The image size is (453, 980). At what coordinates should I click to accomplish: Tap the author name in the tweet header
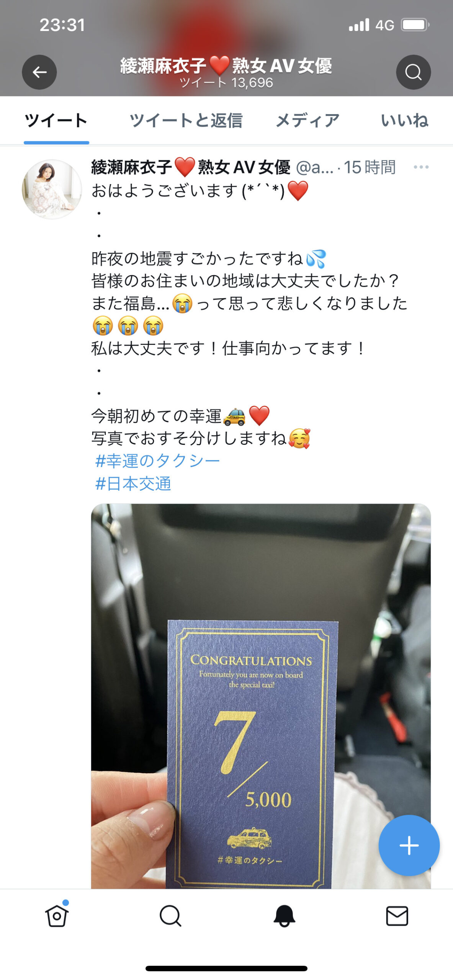[190, 167]
